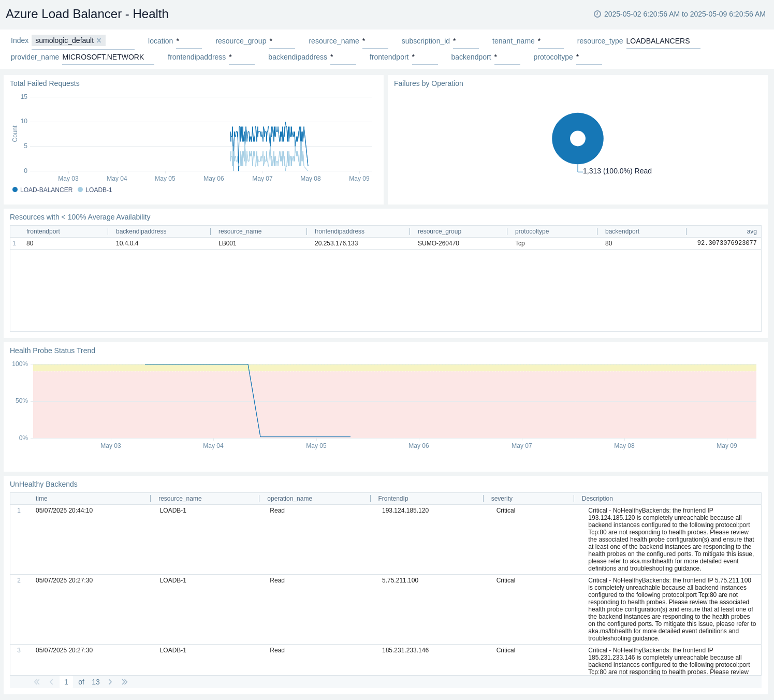Image resolution: width=774 pixels, height=700 pixels.
Task: Select the LB001 resource name cell
Action: 227,243
